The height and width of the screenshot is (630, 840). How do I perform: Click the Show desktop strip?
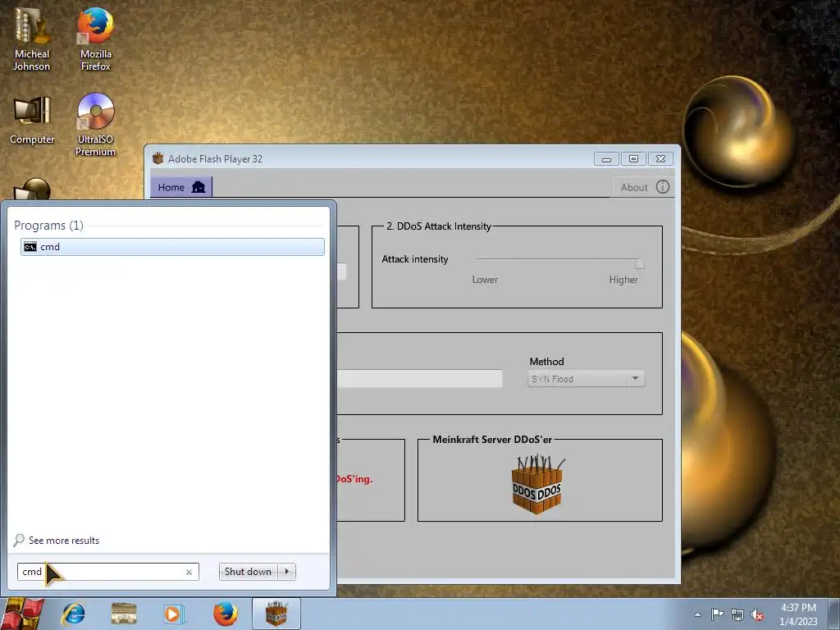(833, 614)
